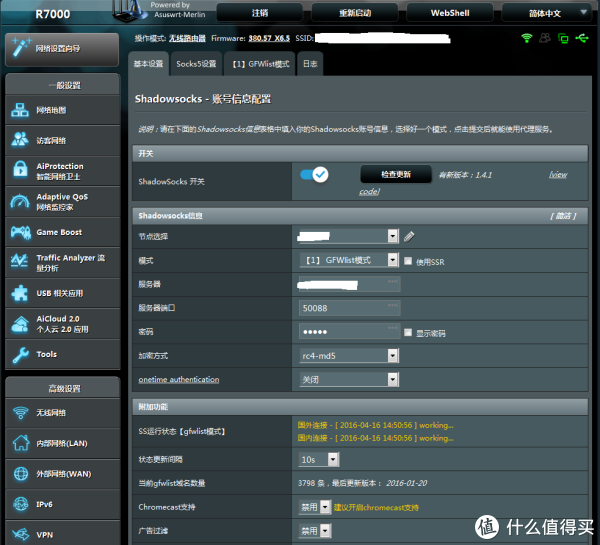This screenshot has width=600, height=545.
Task: Switch to the Socks5设置 tab
Action: click(x=196, y=64)
